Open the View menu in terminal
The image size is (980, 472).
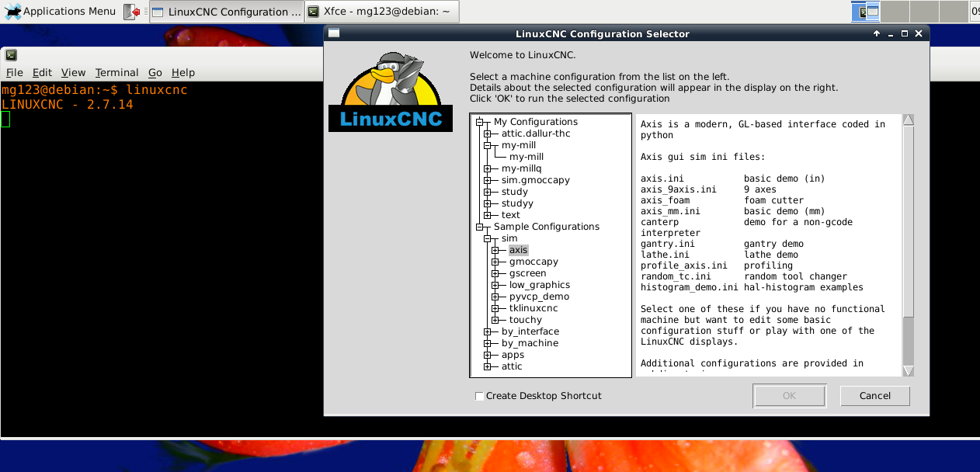coord(73,72)
